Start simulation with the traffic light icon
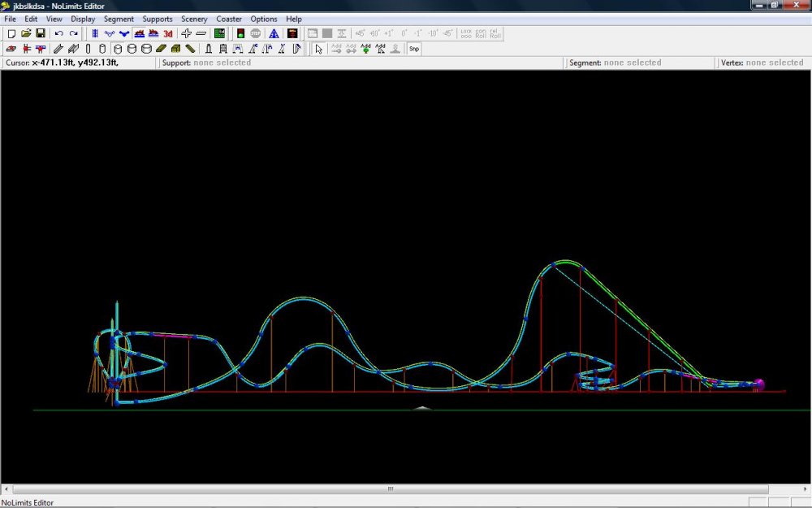The width and height of the screenshot is (812, 508). (x=240, y=33)
